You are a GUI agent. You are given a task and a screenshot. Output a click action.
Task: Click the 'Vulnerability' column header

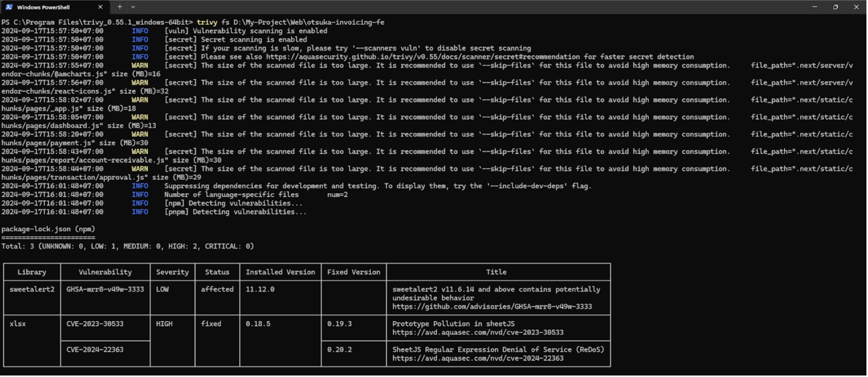[105, 272]
